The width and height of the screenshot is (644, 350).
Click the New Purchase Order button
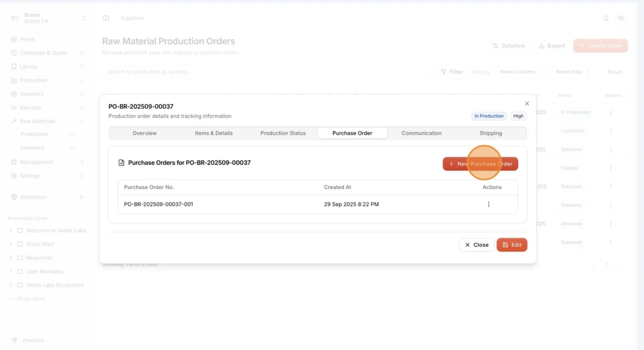(480, 164)
